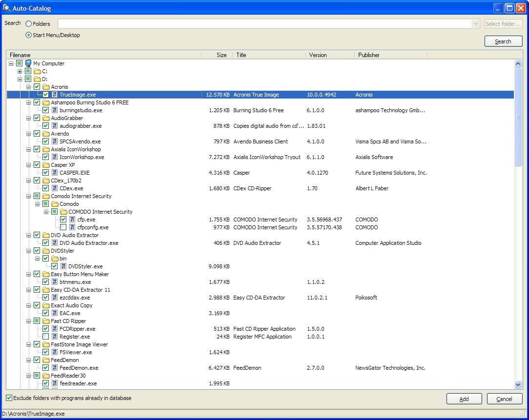Collapse the Acronis folder node
529x420 pixels.
click(28, 87)
